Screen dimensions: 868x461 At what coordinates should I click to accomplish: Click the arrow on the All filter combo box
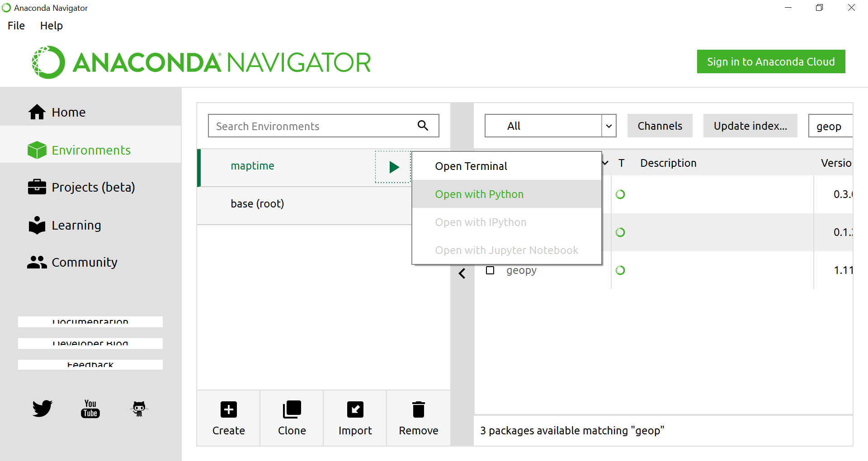pyautogui.click(x=609, y=126)
